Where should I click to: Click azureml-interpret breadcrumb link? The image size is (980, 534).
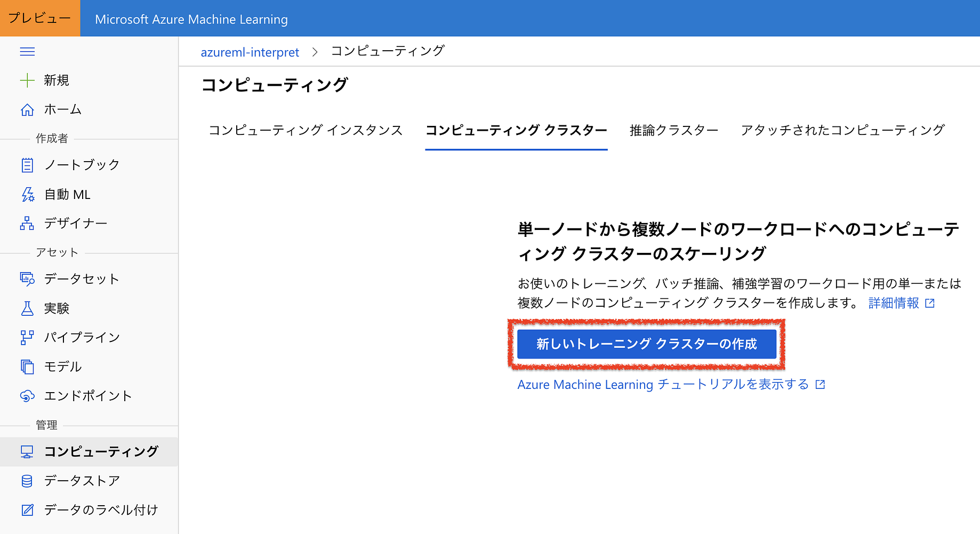pos(250,52)
